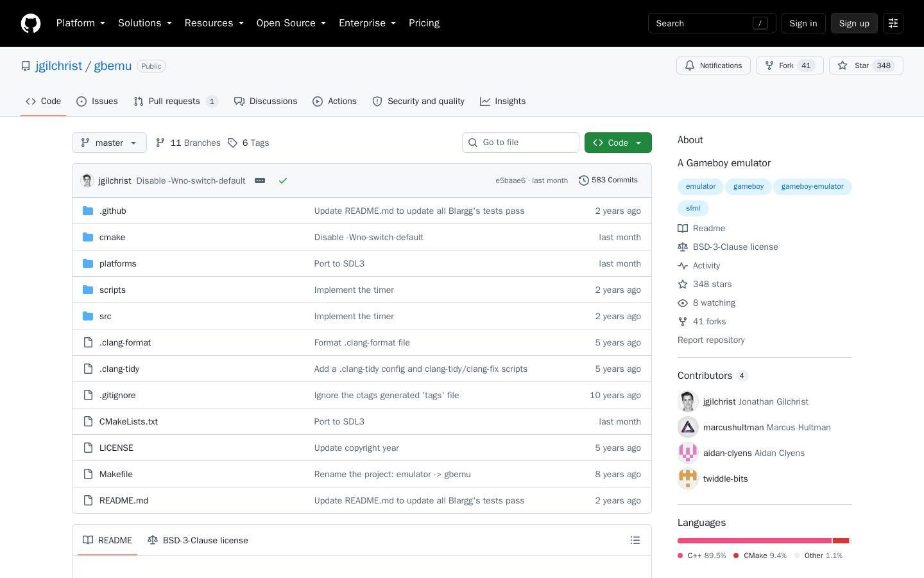The height and width of the screenshot is (578, 924).
Task: Open the Actions tab
Action: (334, 101)
